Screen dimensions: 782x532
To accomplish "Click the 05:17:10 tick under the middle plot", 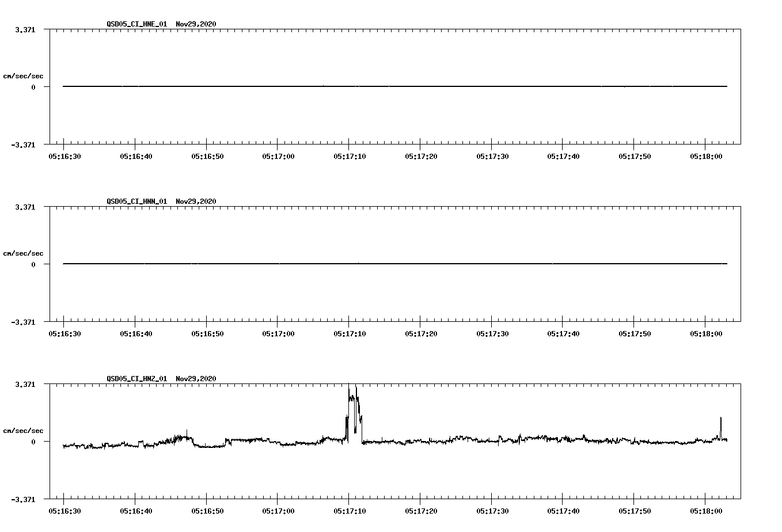I will pyautogui.click(x=351, y=332).
